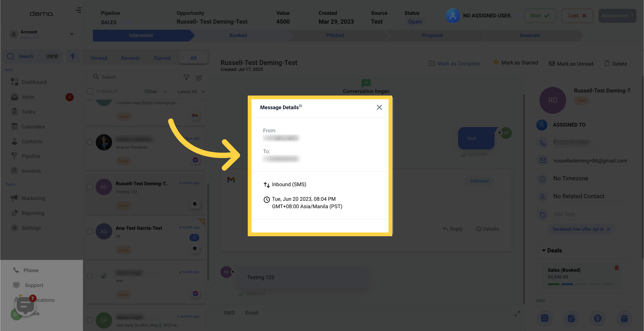Close the Message Details dialog
The height and width of the screenshot is (331, 644).
(x=379, y=107)
